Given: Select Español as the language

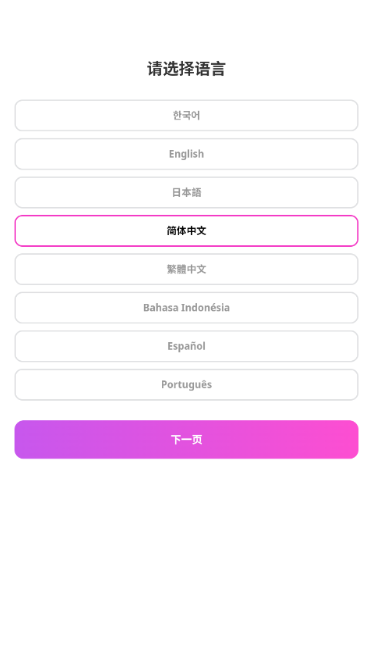Looking at the screenshot, I should pyautogui.click(x=186, y=346).
